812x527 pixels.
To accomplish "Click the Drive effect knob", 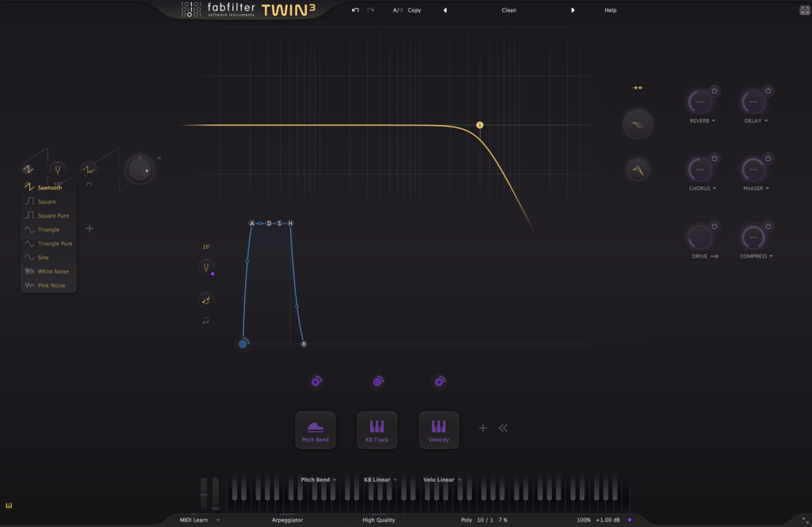I will tap(699, 238).
